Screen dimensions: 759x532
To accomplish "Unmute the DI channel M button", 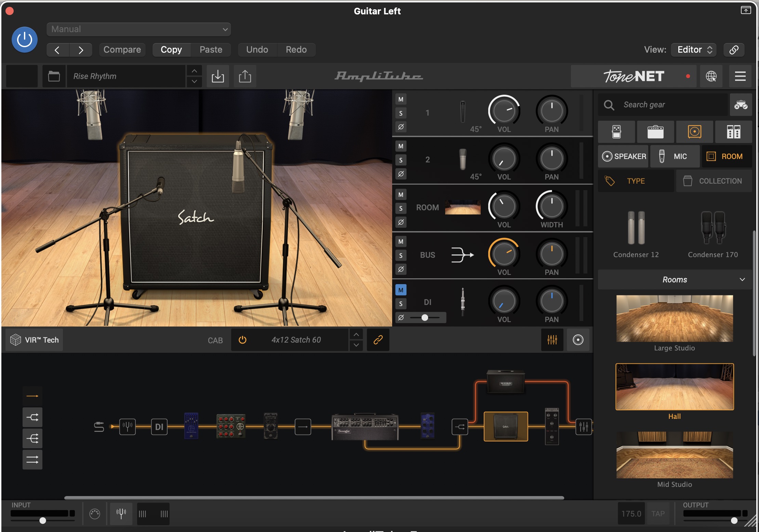I will (401, 290).
